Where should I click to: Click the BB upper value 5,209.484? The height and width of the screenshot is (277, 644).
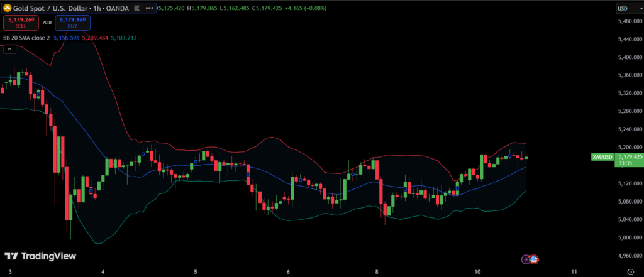[96, 38]
